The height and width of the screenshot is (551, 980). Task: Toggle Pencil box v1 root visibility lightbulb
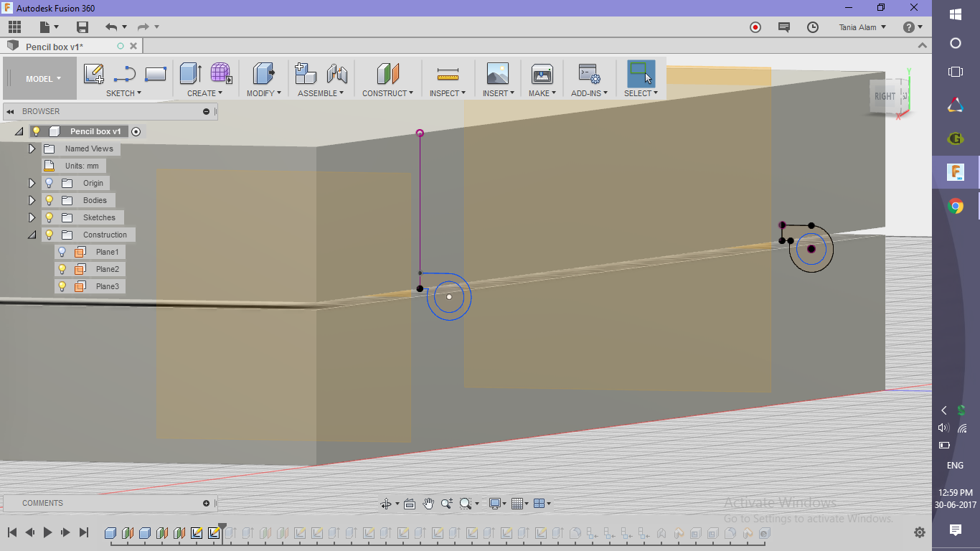point(36,131)
